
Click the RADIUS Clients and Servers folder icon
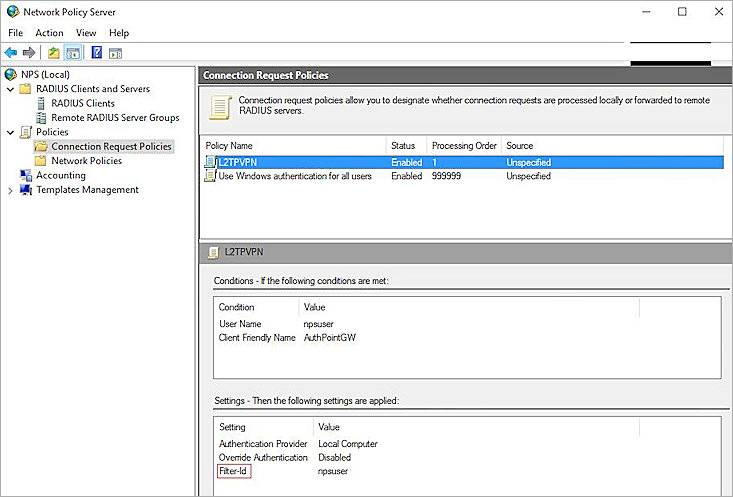[x=25, y=89]
